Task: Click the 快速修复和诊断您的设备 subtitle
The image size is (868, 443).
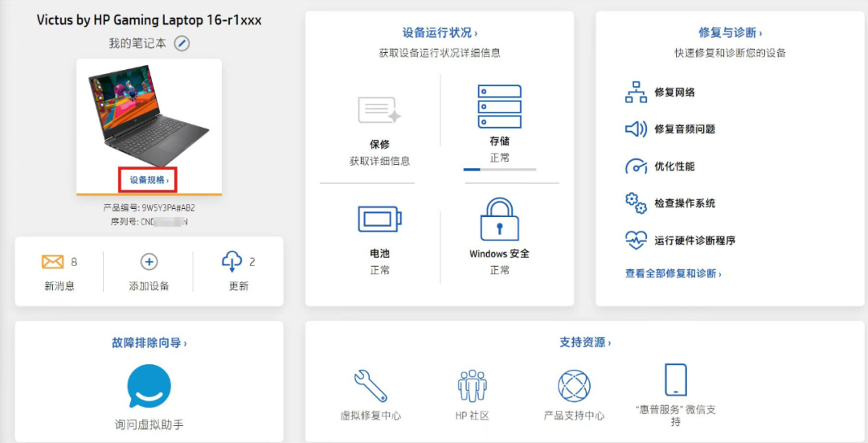Action: tap(730, 53)
